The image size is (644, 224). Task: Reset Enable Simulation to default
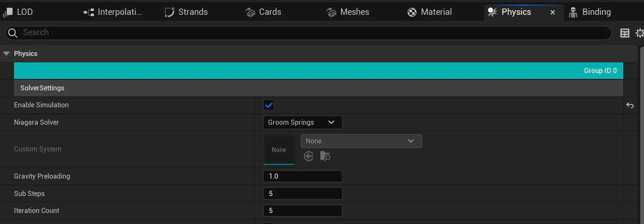pos(630,105)
